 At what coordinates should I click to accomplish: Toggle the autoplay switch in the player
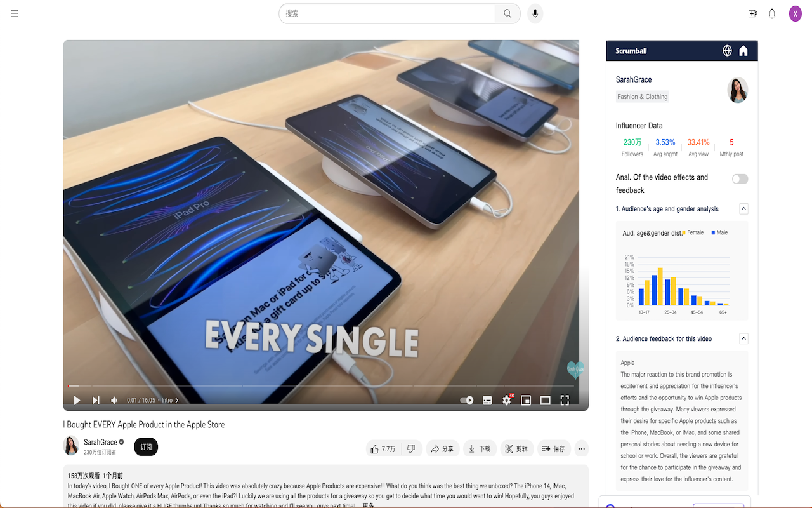pyautogui.click(x=467, y=400)
